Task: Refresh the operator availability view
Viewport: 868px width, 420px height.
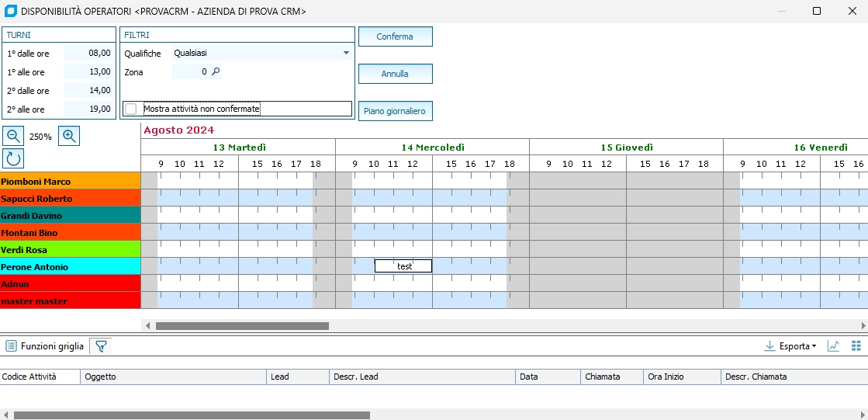Action: (x=13, y=158)
